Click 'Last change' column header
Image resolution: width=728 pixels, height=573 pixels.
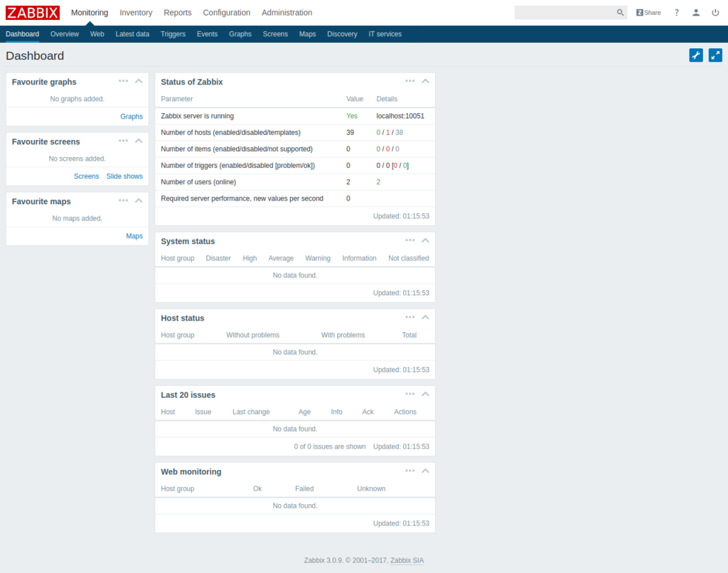[251, 412]
